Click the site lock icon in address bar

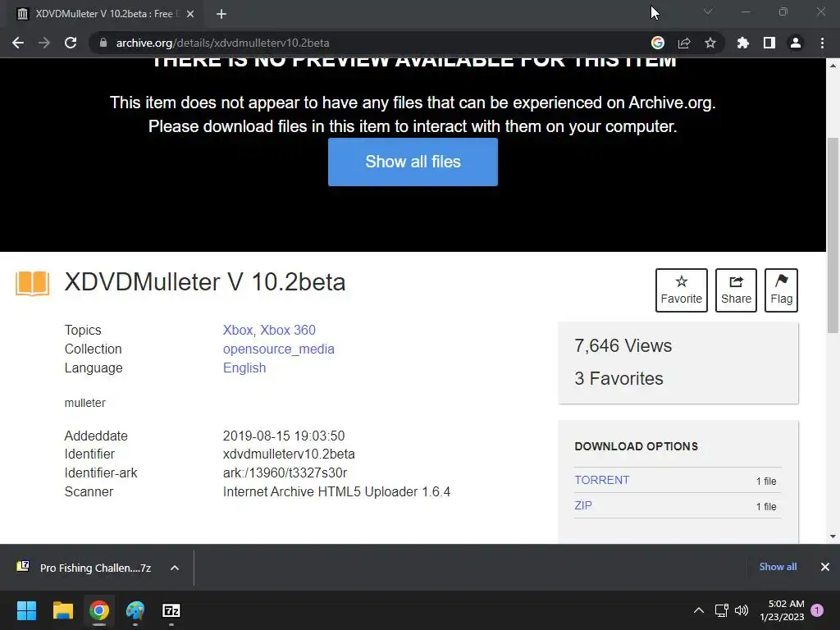click(x=103, y=43)
